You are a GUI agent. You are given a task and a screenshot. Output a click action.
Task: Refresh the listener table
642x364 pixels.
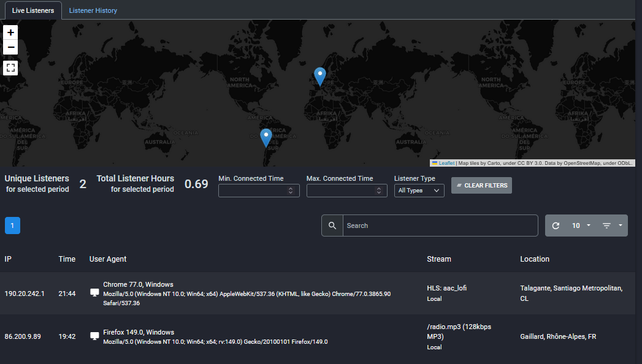pos(556,226)
